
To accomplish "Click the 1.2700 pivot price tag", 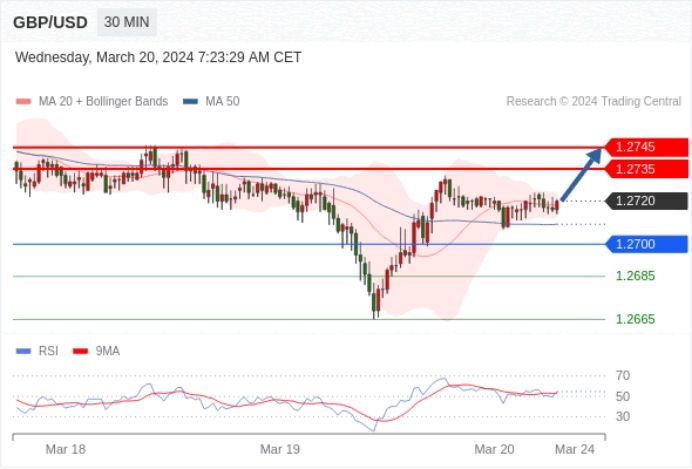I will [646, 244].
